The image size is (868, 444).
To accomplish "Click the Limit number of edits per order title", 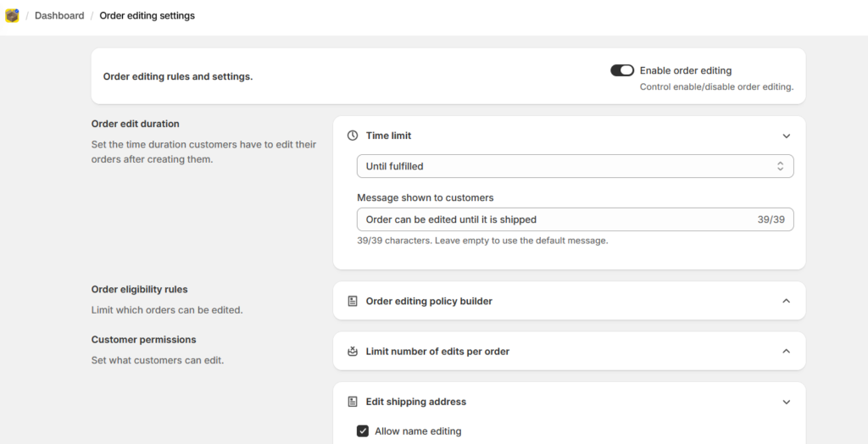I will 438,352.
